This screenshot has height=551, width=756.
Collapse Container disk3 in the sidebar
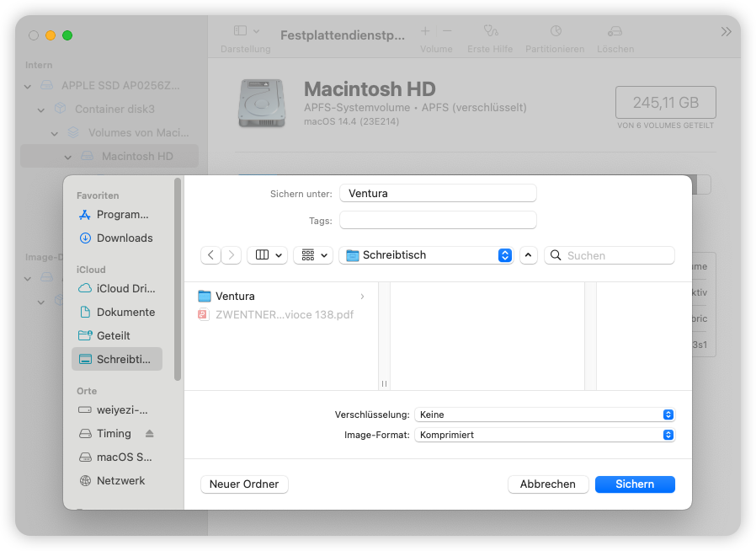click(41, 110)
